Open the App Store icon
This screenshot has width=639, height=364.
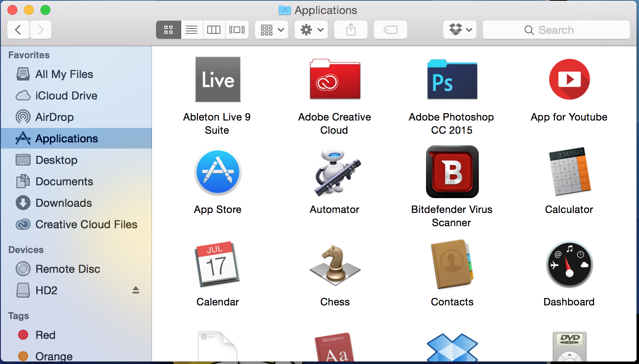point(218,172)
